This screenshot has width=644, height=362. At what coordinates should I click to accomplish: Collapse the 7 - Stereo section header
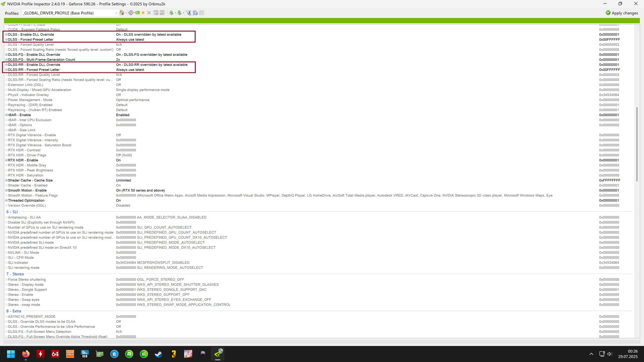[x=15, y=274]
